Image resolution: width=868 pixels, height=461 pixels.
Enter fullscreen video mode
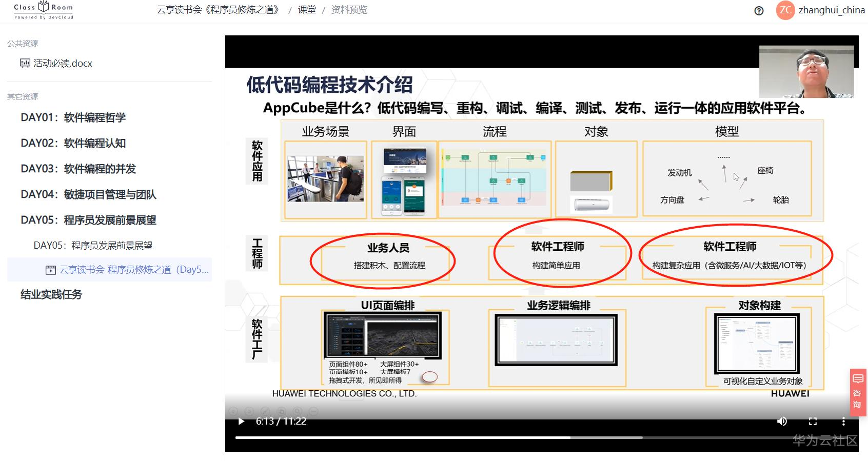(x=813, y=422)
